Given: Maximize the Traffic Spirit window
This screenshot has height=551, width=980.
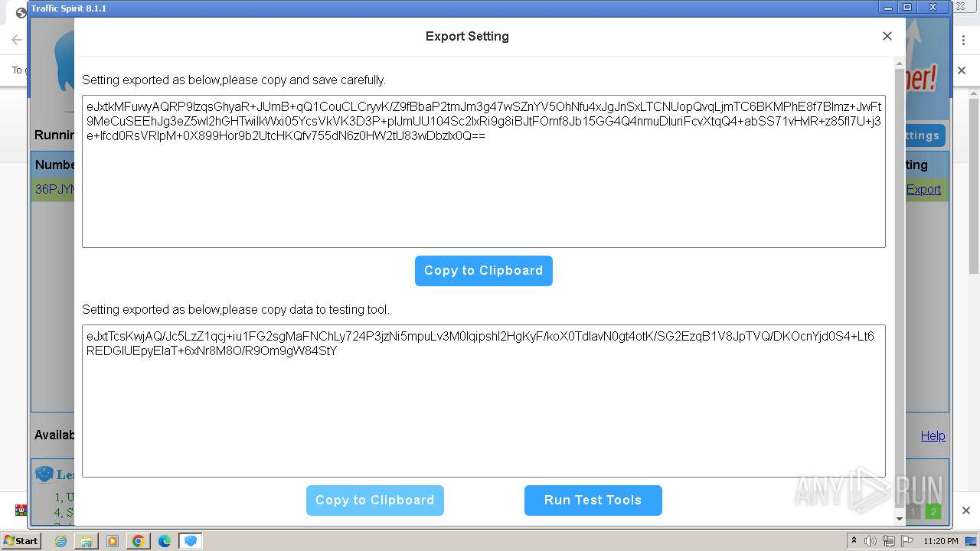Looking at the screenshot, I should coord(907,7).
